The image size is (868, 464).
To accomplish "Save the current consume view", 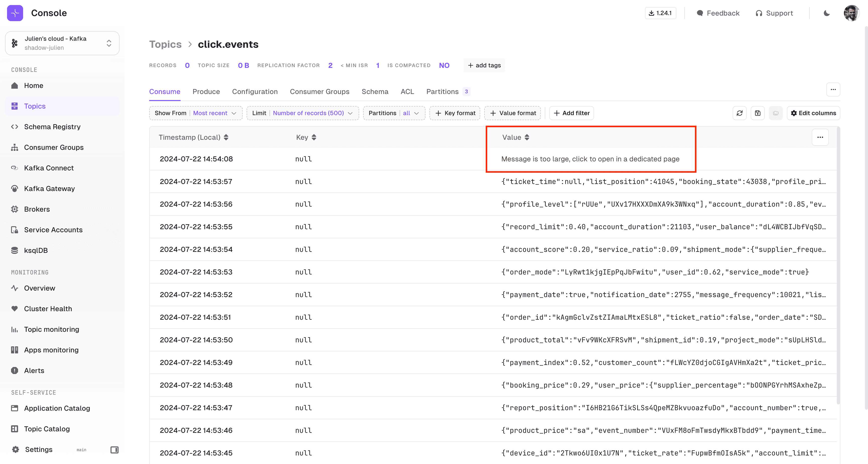I will click(757, 113).
